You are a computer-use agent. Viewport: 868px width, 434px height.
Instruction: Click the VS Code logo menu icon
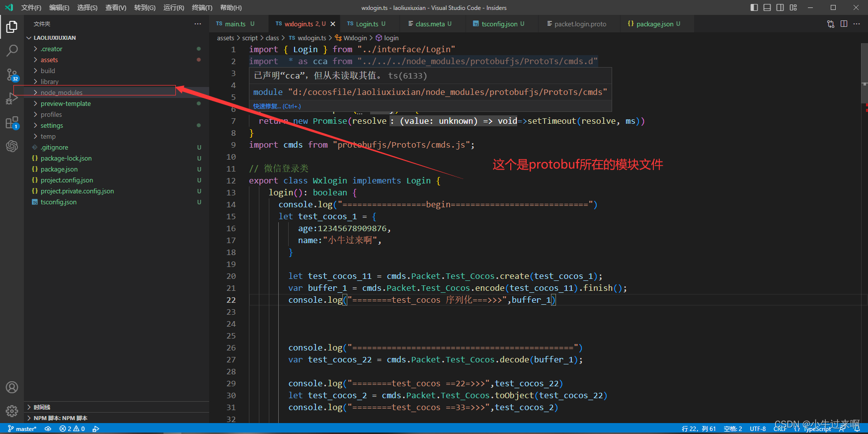(9, 7)
